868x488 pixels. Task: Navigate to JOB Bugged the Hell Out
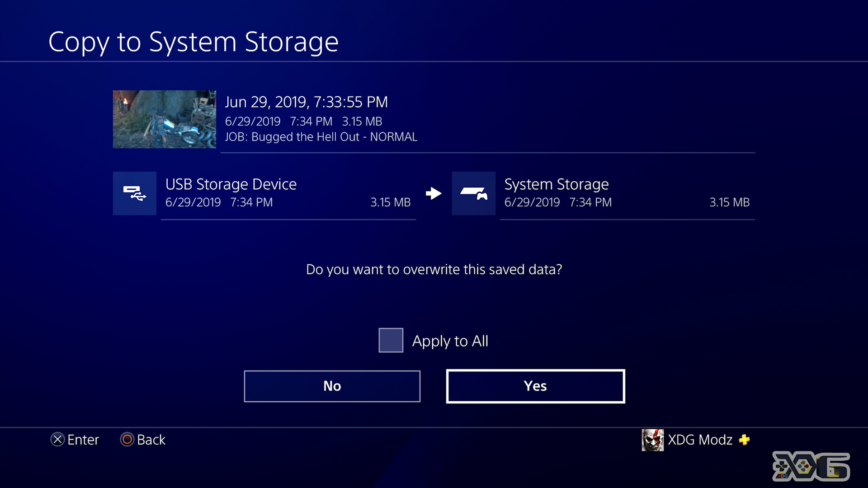tap(321, 137)
